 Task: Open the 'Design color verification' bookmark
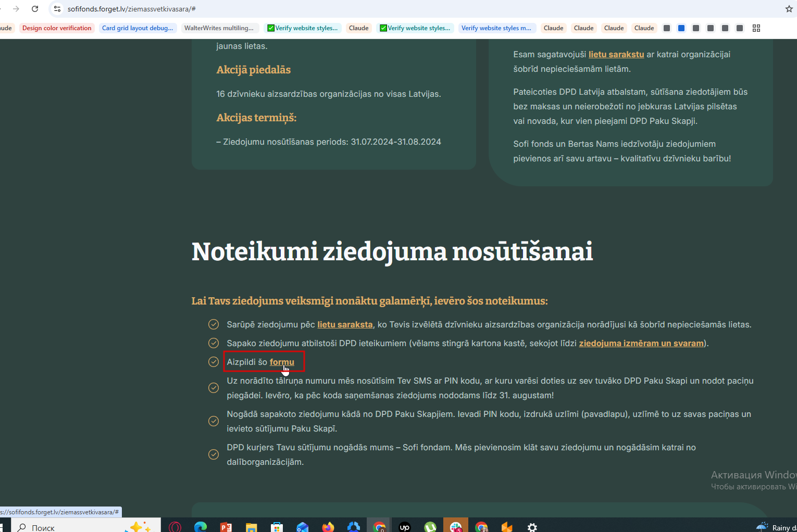tap(57, 28)
